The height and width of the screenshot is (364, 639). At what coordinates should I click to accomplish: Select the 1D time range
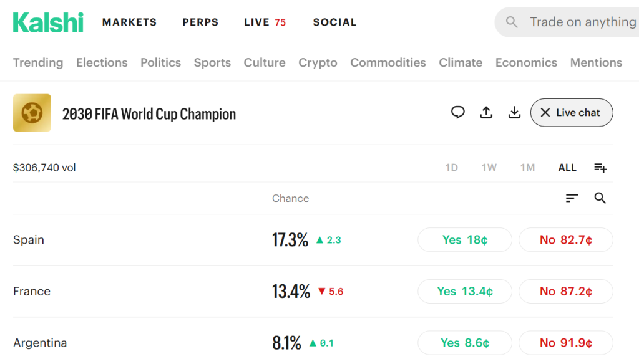pos(451,168)
